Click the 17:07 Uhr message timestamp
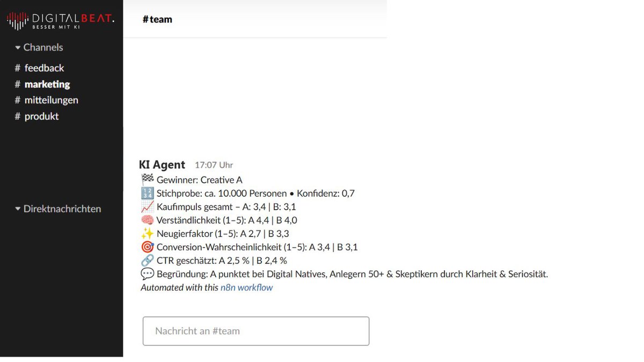The width and height of the screenshot is (644, 362). coord(214,165)
